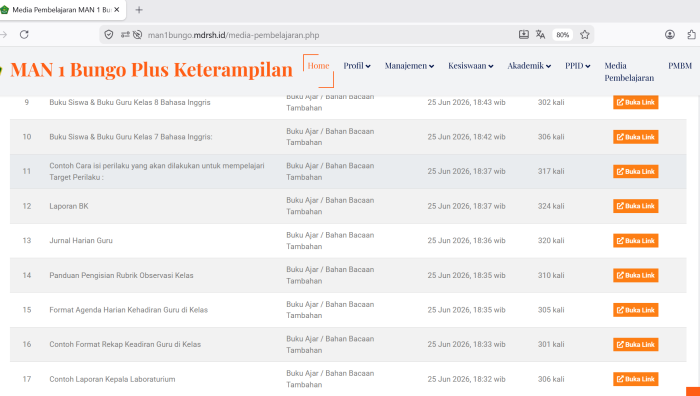Click the date '25 Jun 2026, 18:43 wib'

pyautogui.click(x=467, y=102)
